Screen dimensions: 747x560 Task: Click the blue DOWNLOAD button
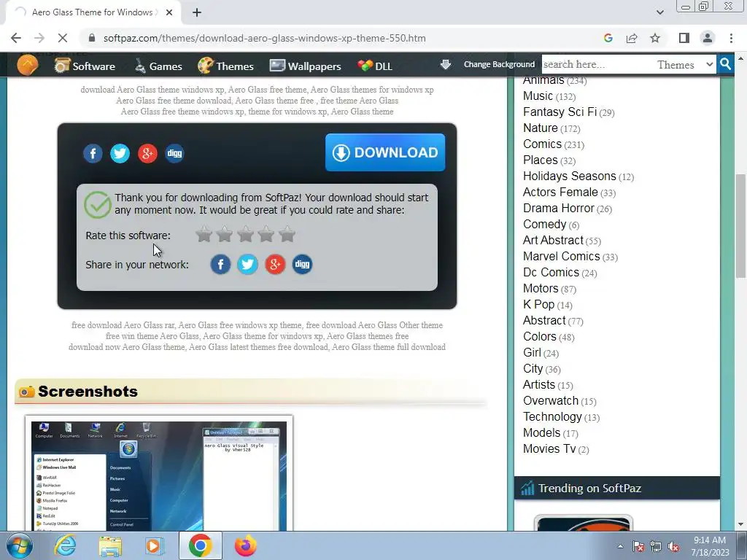click(x=385, y=152)
